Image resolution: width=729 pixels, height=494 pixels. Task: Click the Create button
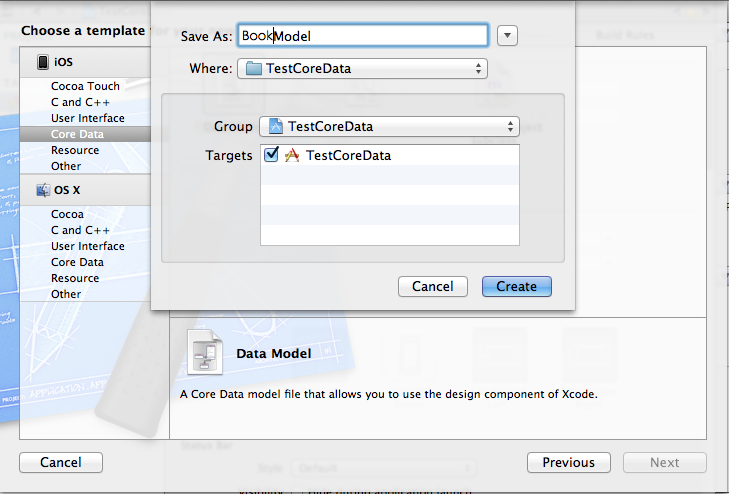[x=517, y=286]
